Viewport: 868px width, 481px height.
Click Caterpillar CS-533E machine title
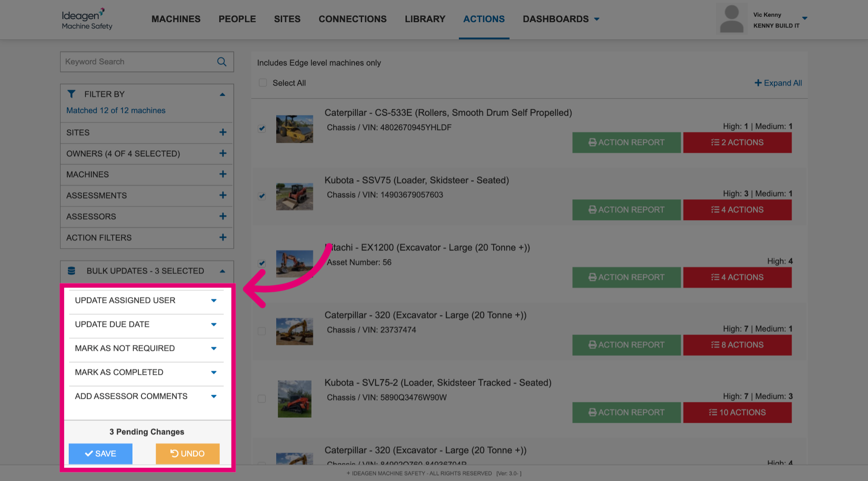click(448, 113)
